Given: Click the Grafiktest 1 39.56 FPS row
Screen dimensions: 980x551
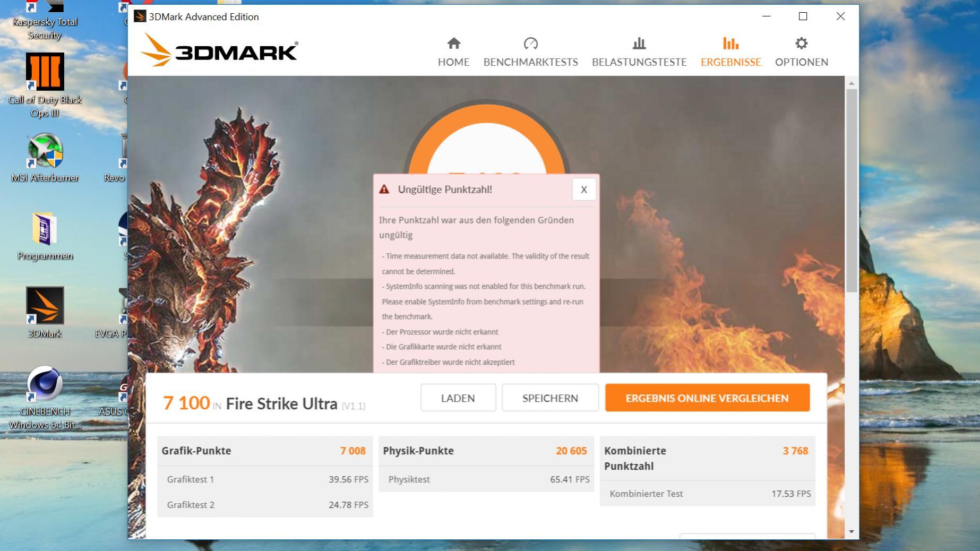Looking at the screenshot, I should (x=265, y=479).
